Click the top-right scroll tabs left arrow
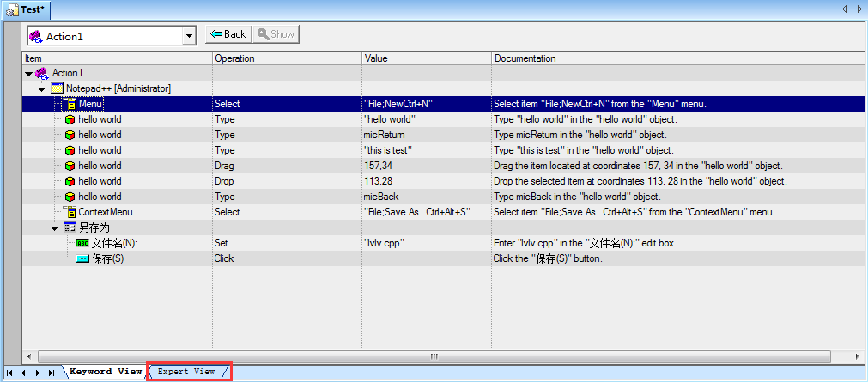 [x=844, y=9]
